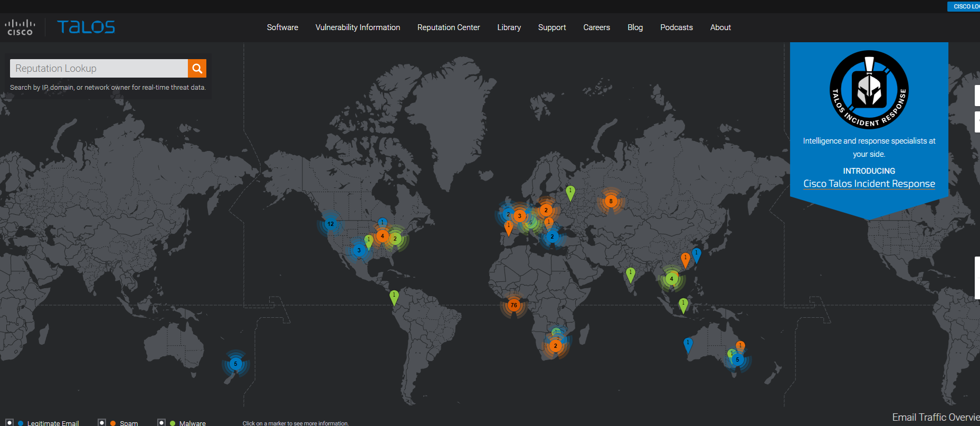
Task: Click the orange pin over eastern China
Action: (685, 260)
